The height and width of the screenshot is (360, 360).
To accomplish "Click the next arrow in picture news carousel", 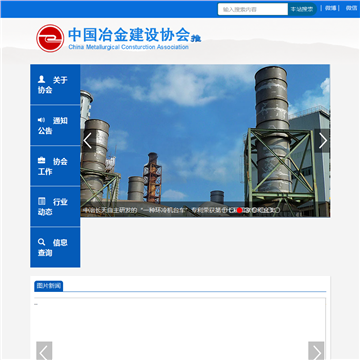I will pos(316,352).
